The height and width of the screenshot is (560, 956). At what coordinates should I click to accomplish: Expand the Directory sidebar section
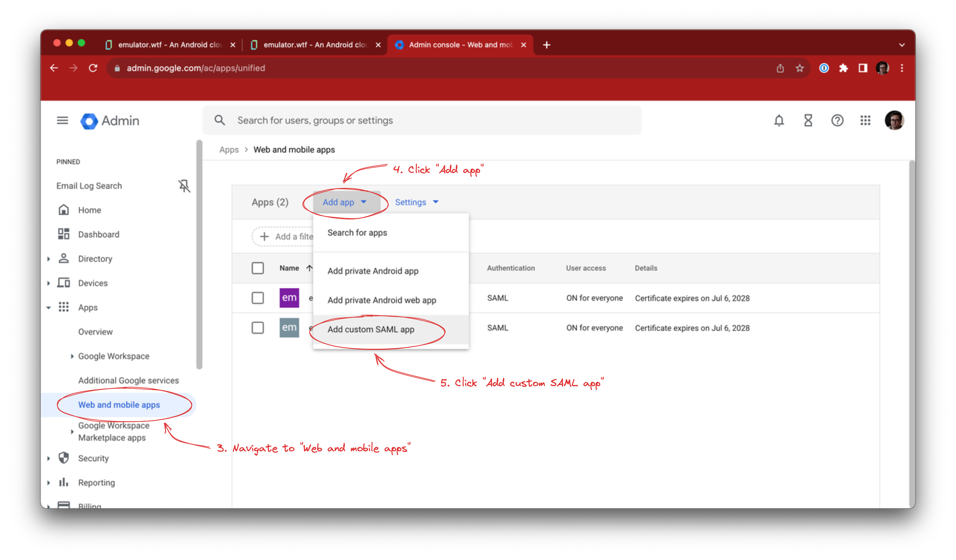tap(48, 259)
